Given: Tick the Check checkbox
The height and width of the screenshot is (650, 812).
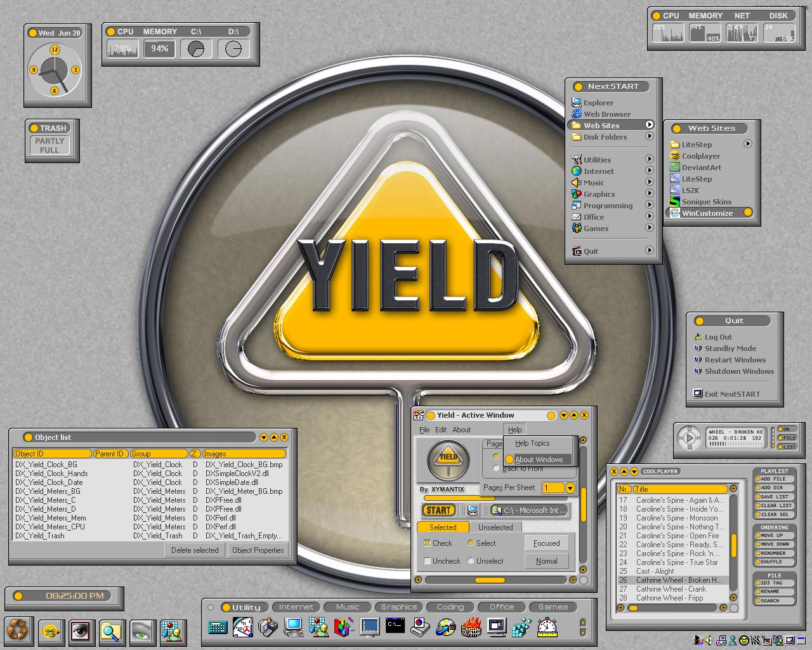Looking at the screenshot, I should coord(427,543).
